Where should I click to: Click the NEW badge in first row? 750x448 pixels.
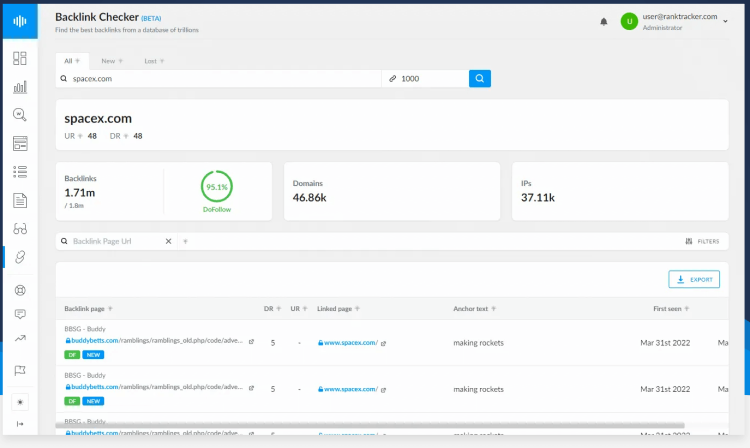93,355
